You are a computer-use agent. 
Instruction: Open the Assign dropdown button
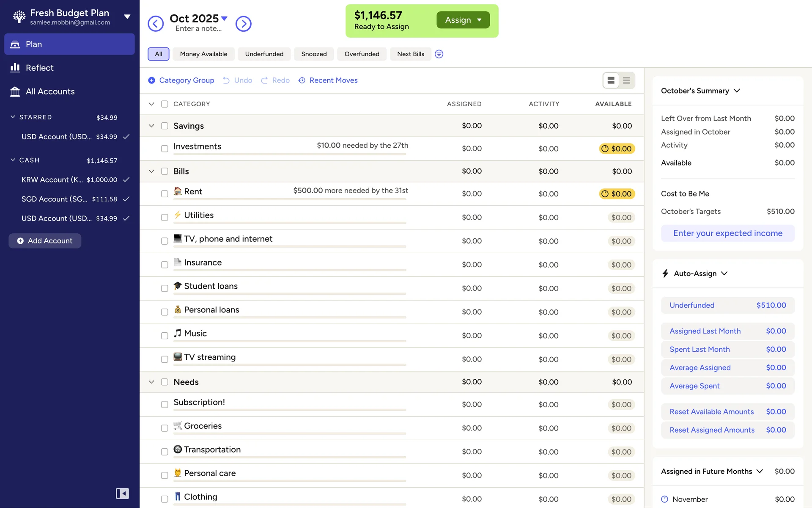tap(463, 20)
